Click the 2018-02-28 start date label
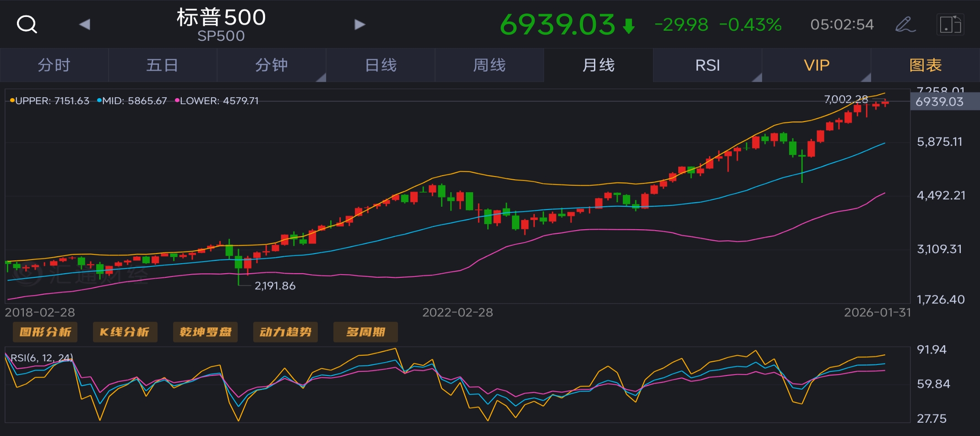980x436 pixels. coord(40,313)
